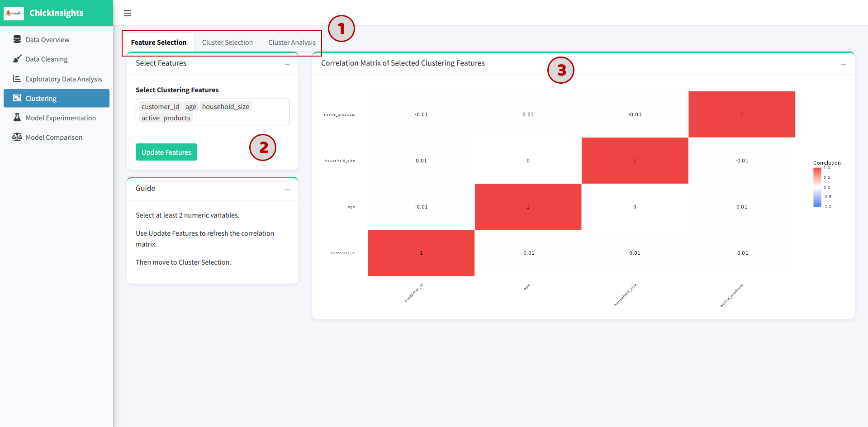Click the Model Experimentation flask icon

pos(17,118)
